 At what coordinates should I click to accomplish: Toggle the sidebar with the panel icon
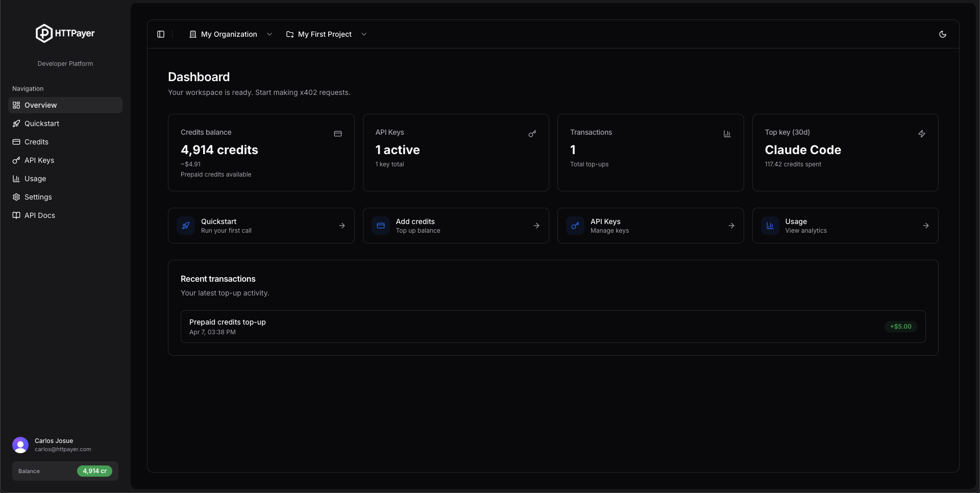click(161, 34)
